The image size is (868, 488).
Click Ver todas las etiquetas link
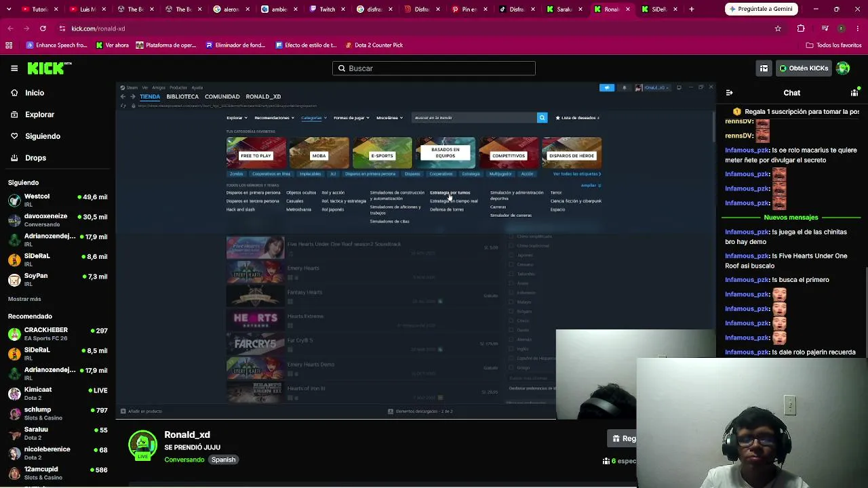pyautogui.click(x=577, y=174)
